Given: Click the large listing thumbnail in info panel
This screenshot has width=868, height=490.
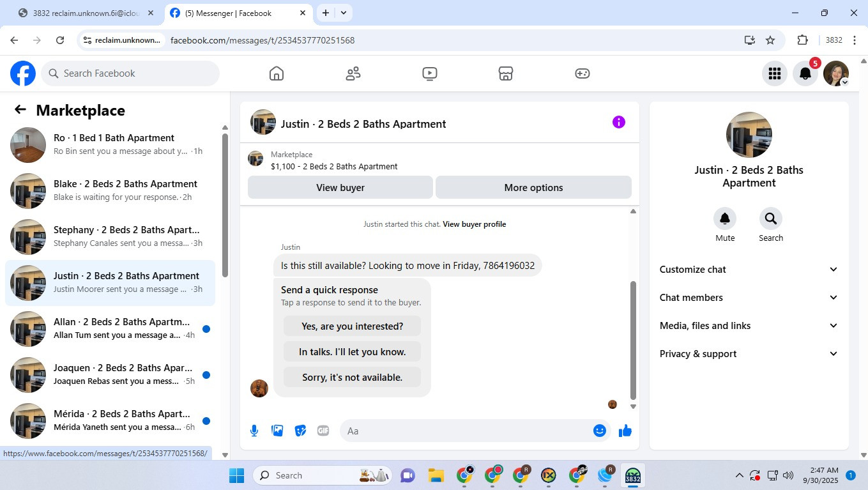Looking at the screenshot, I should click(x=749, y=135).
